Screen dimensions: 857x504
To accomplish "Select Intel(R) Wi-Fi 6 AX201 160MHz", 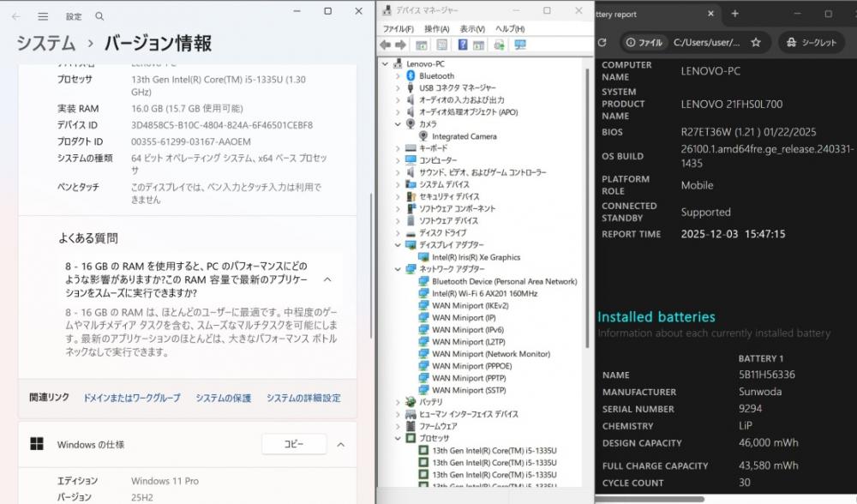I will point(485,293).
